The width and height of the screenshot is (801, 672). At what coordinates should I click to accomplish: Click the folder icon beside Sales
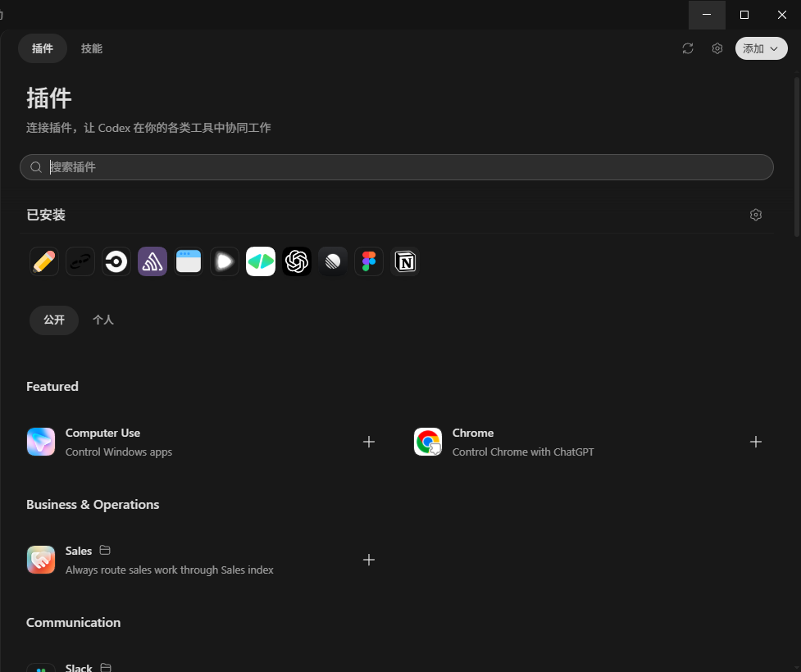pyautogui.click(x=105, y=551)
